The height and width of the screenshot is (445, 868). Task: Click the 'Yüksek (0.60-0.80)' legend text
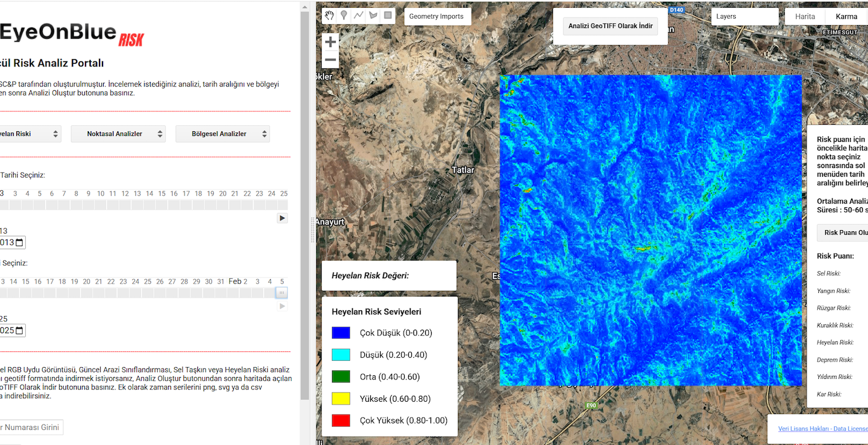point(395,399)
